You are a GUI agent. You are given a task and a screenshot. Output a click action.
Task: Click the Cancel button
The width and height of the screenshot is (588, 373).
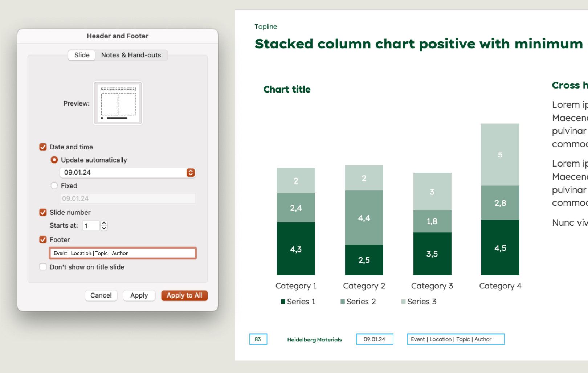[101, 295]
